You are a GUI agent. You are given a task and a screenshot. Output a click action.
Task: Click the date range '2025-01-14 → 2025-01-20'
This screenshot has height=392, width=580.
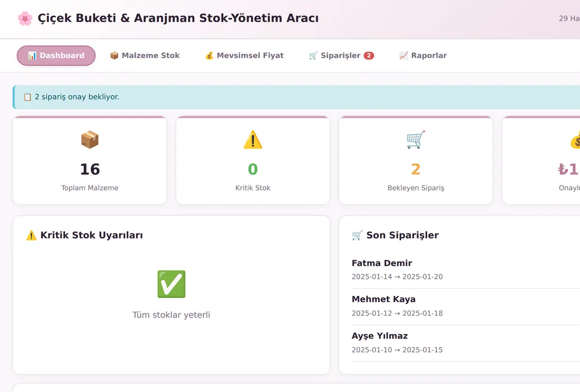397,277
